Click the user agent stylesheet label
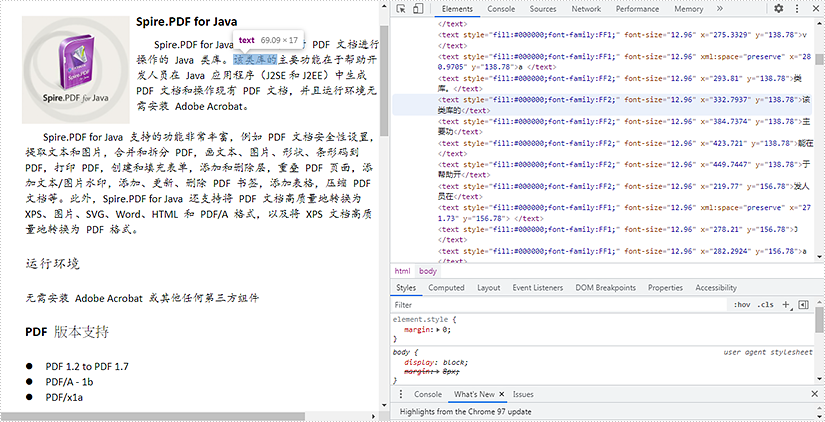Image resolution: width=825 pixels, height=422 pixels. 768,352
